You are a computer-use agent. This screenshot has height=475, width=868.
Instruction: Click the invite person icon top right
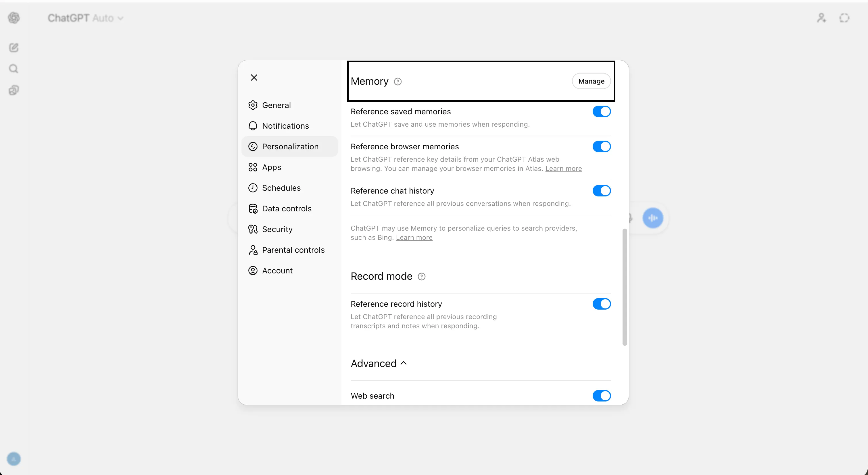pos(821,18)
